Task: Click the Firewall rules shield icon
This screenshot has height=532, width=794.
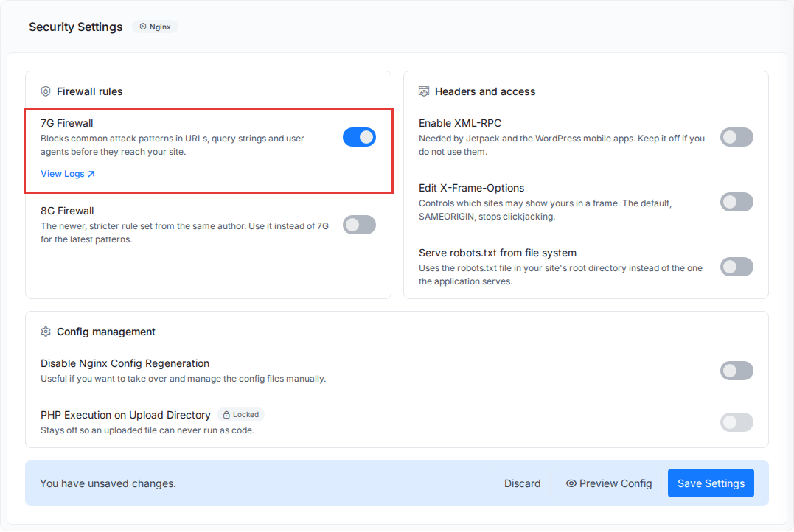Action: click(46, 91)
